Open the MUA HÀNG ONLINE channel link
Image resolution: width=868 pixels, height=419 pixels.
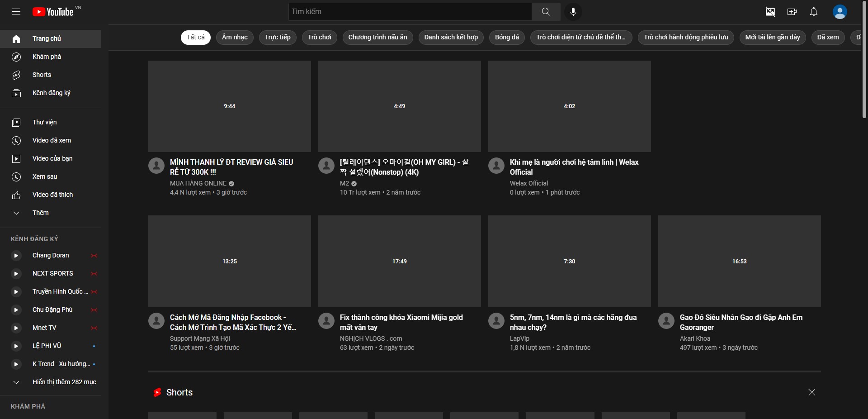198,183
